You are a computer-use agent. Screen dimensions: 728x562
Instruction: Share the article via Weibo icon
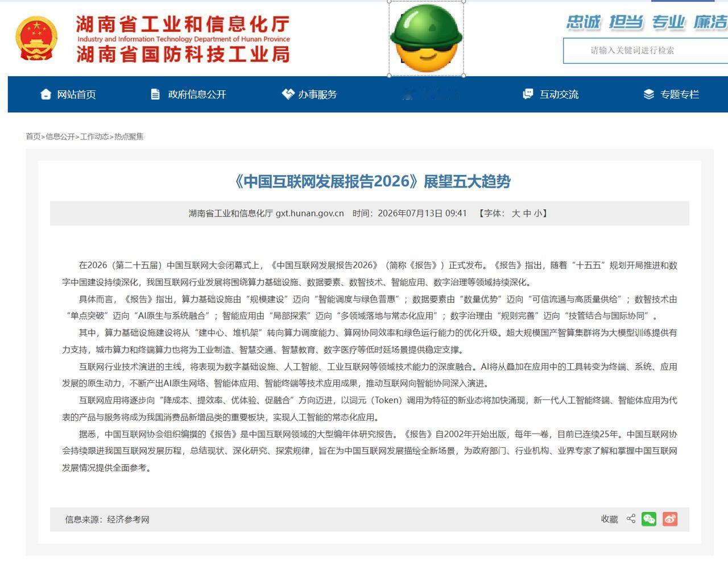[670, 519]
